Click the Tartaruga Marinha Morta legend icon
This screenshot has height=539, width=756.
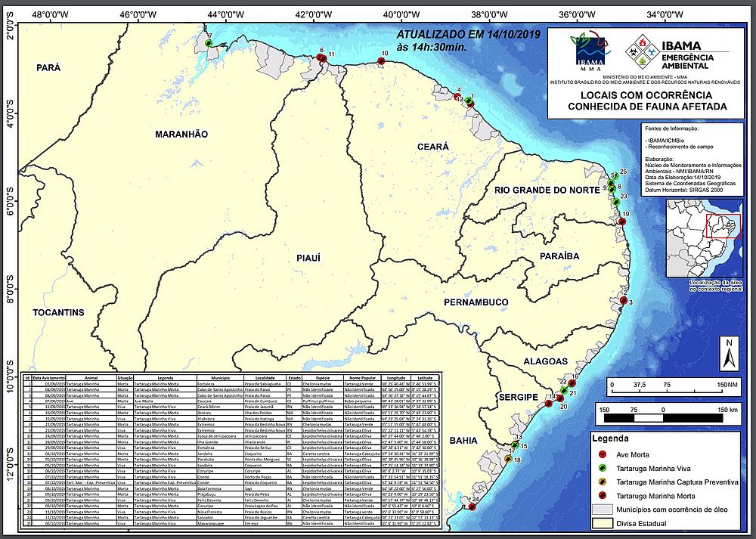(x=603, y=495)
